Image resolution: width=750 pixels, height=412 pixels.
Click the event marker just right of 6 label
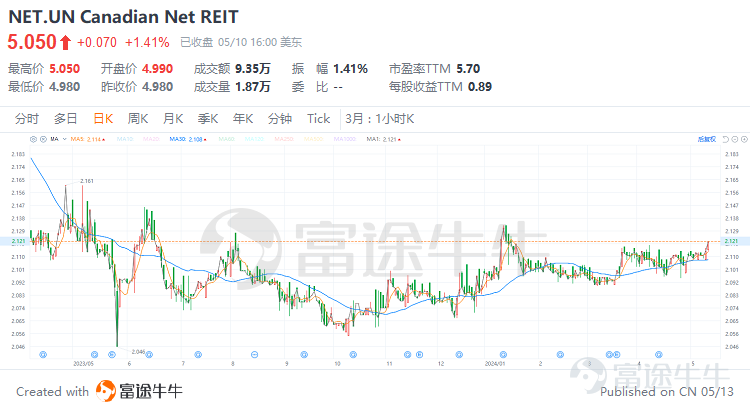click(149, 355)
